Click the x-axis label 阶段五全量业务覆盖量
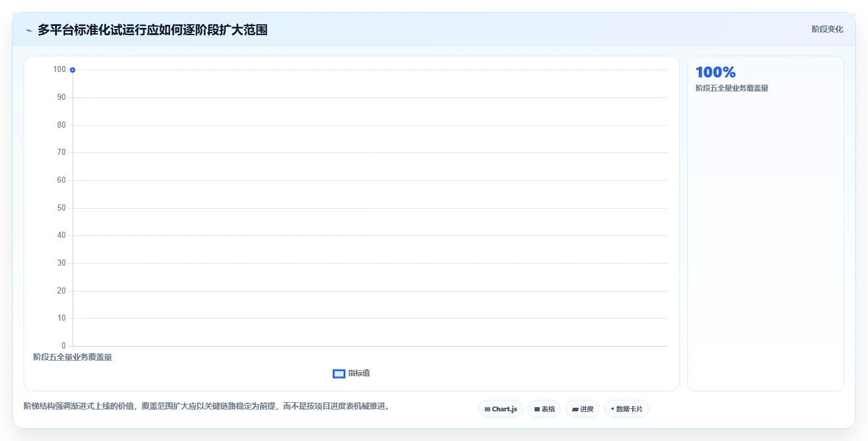Screen dimensions: 868x441 point(73,357)
